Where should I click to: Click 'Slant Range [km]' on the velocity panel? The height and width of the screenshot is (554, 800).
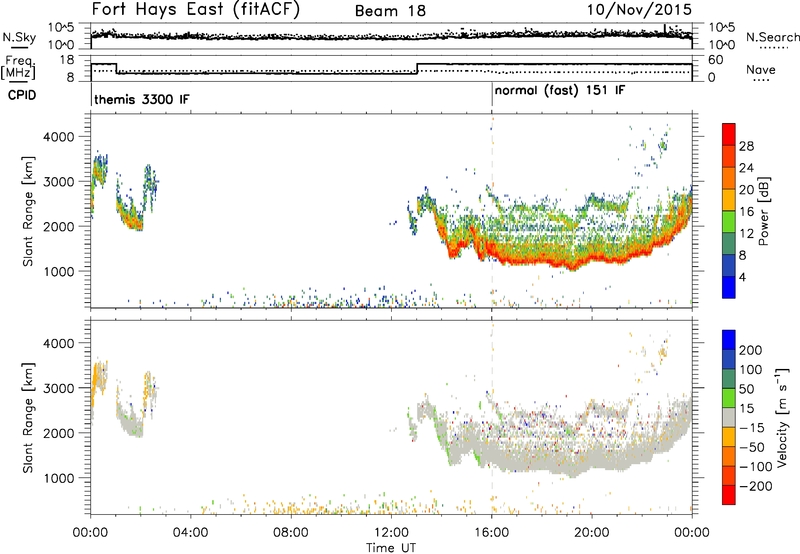(28, 418)
